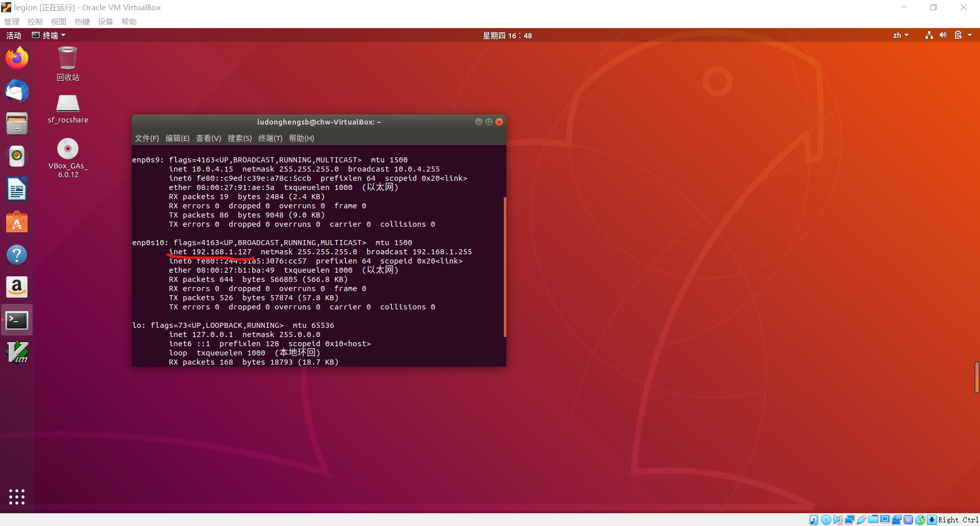This screenshot has width=980, height=526.
Task: Click the terminal title bar ludonghengsb@chw-VirtualBox
Action: [319, 122]
